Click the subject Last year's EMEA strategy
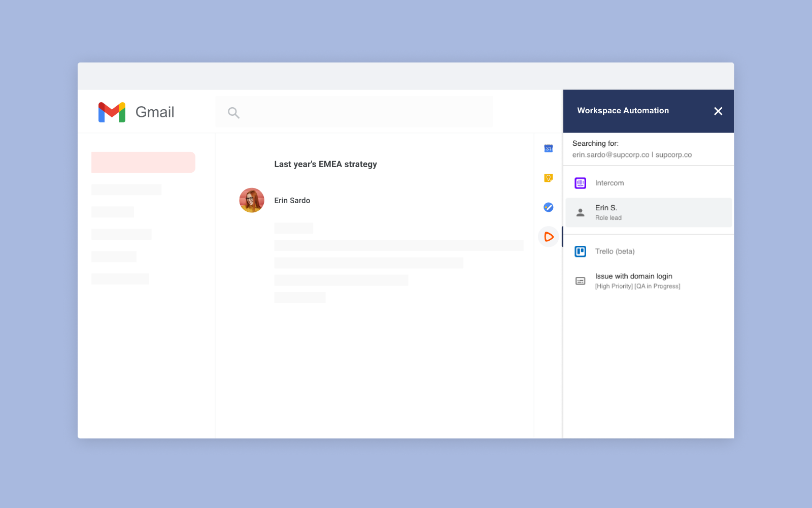Image resolution: width=812 pixels, height=508 pixels. click(x=326, y=164)
